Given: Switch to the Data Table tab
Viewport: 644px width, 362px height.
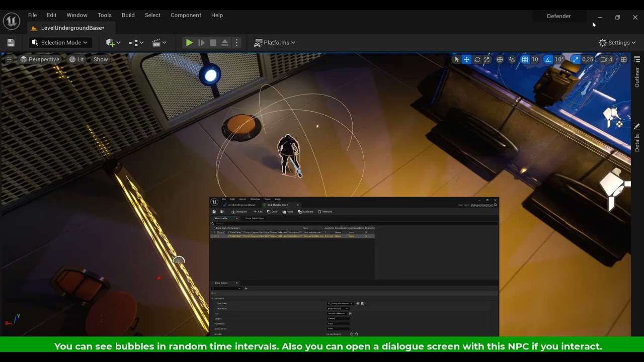Looking at the screenshot, I should (x=221, y=218).
